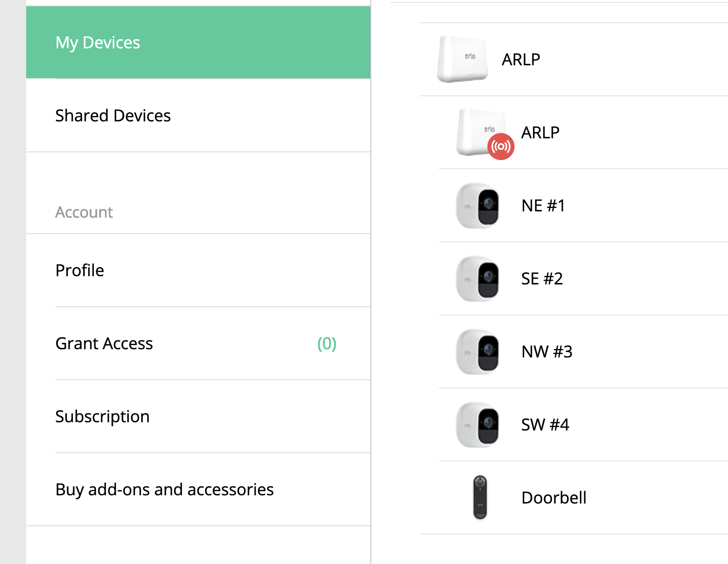Open settings for device SW #4
728x564 pixels.
point(545,425)
